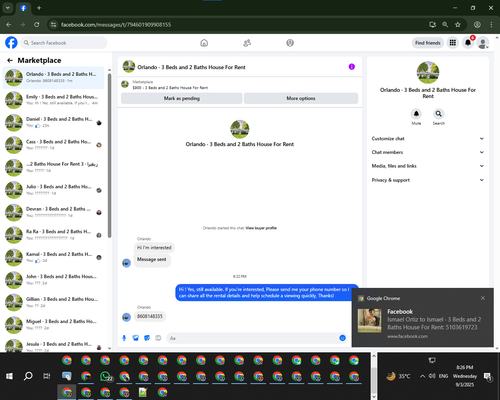Open Daniel conversation in chat list

pyautogui.click(x=53, y=122)
